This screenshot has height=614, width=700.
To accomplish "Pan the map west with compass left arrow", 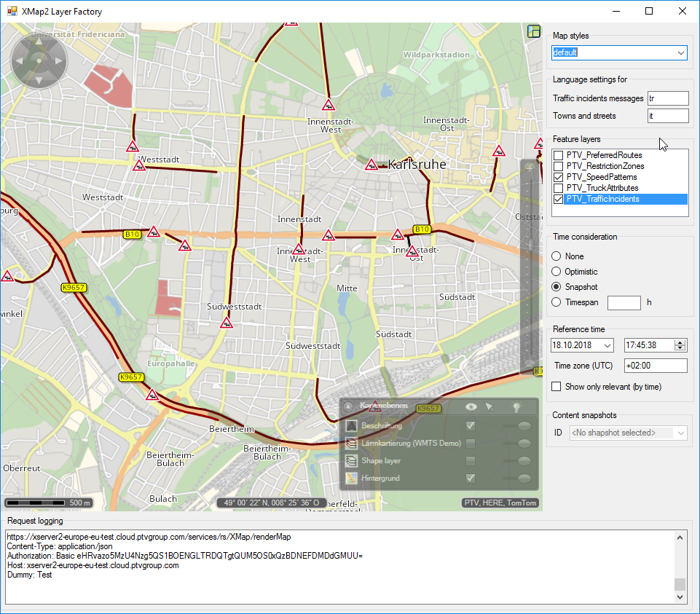I will (x=19, y=61).
